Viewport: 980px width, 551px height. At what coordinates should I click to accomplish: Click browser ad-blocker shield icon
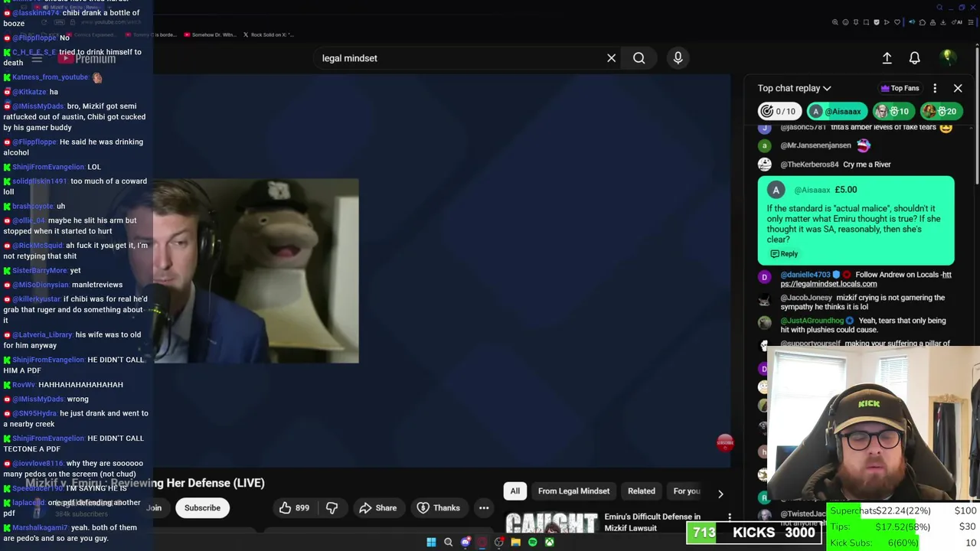pos(877,22)
